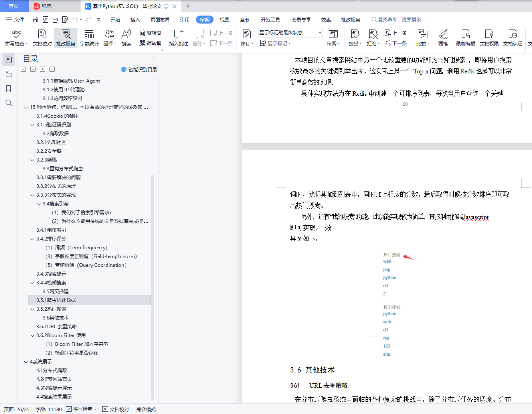Toggle 文档校对 in the status bar

coord(116,409)
